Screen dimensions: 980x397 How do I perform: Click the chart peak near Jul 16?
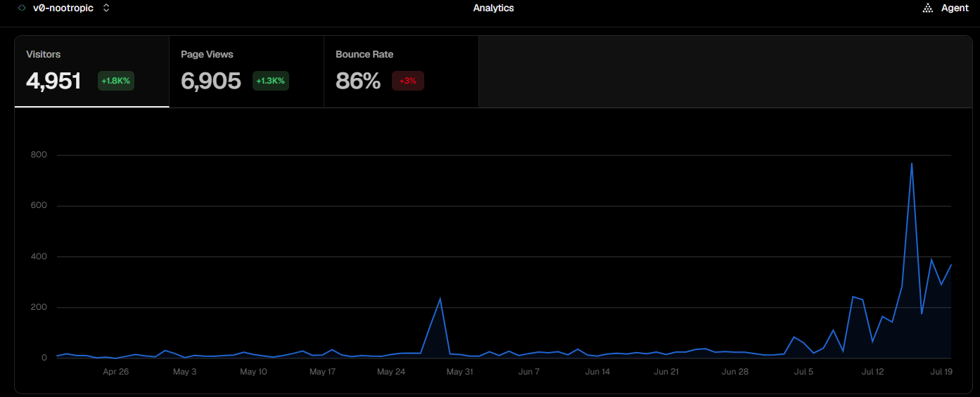(x=912, y=164)
